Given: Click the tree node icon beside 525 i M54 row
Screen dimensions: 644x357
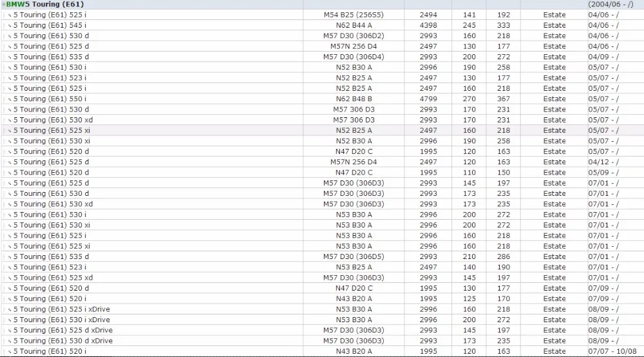Looking at the screenshot, I should pos(10,15).
